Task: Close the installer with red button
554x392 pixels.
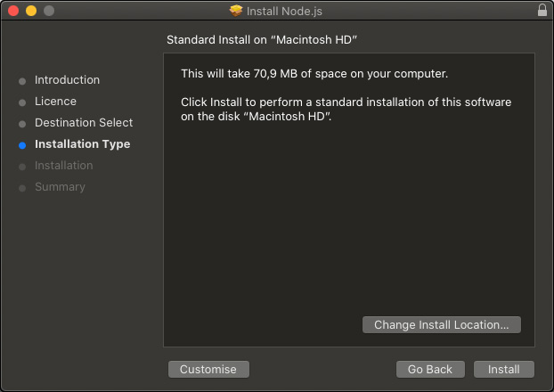Action: click(x=13, y=11)
